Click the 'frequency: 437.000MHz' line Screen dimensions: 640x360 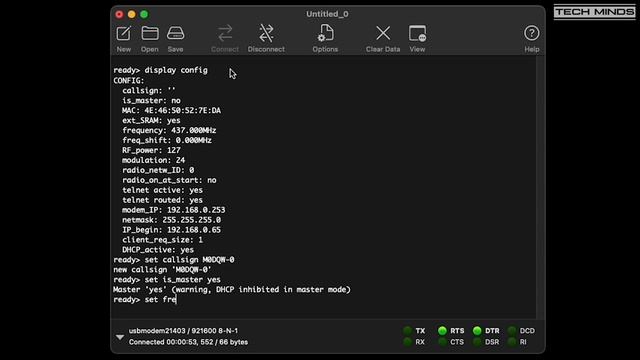pos(169,131)
